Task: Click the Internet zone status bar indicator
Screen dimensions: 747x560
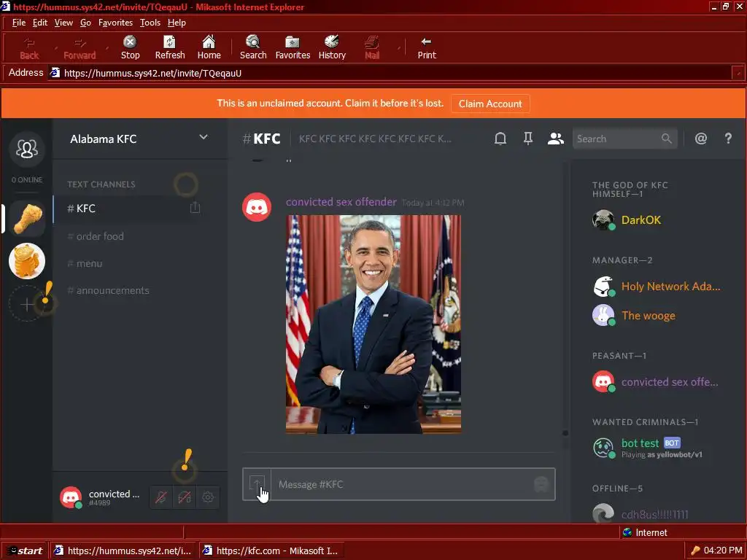Action: pyautogui.click(x=645, y=532)
